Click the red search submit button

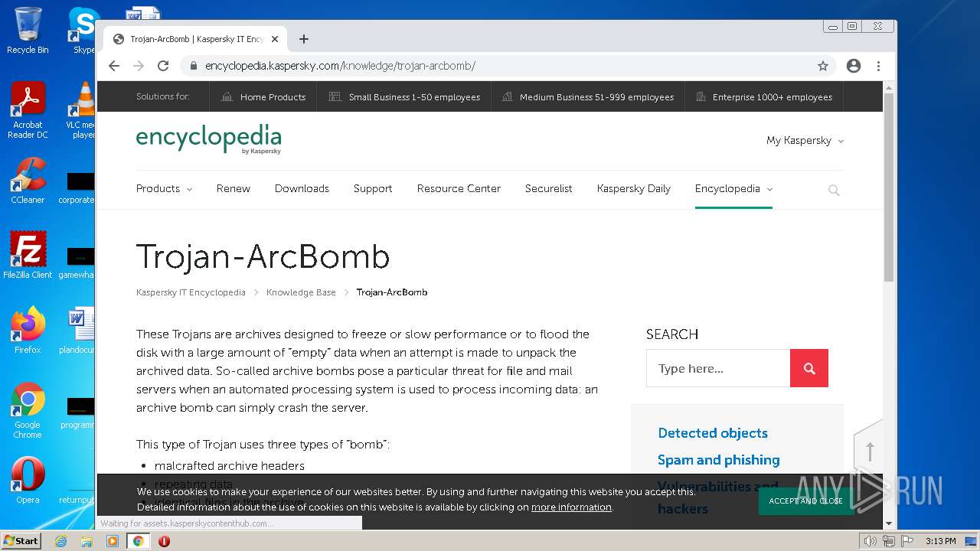(809, 368)
